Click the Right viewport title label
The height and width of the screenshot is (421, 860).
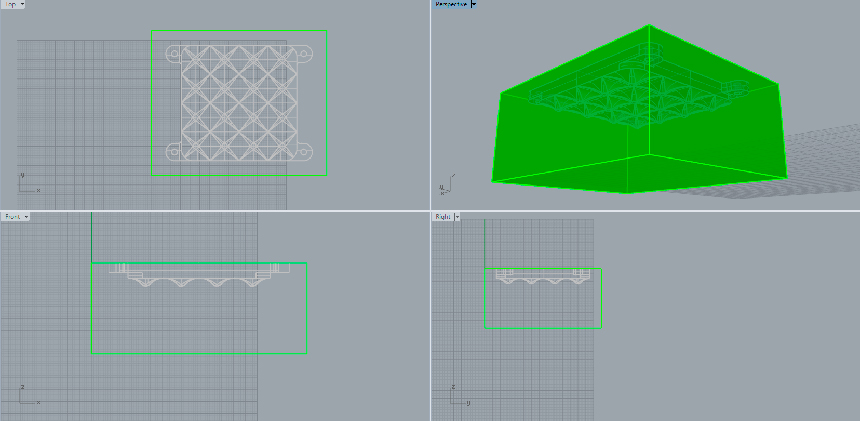pyautogui.click(x=443, y=217)
